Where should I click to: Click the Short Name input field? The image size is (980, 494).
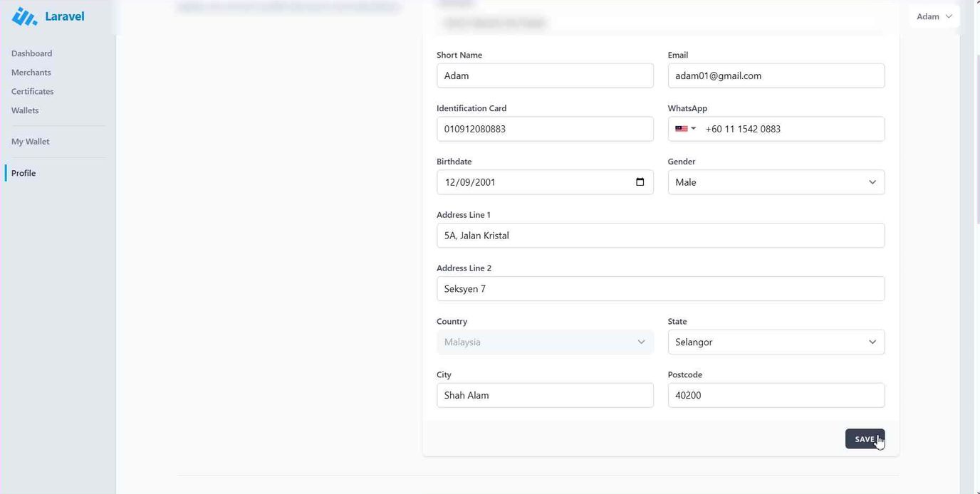tap(544, 75)
